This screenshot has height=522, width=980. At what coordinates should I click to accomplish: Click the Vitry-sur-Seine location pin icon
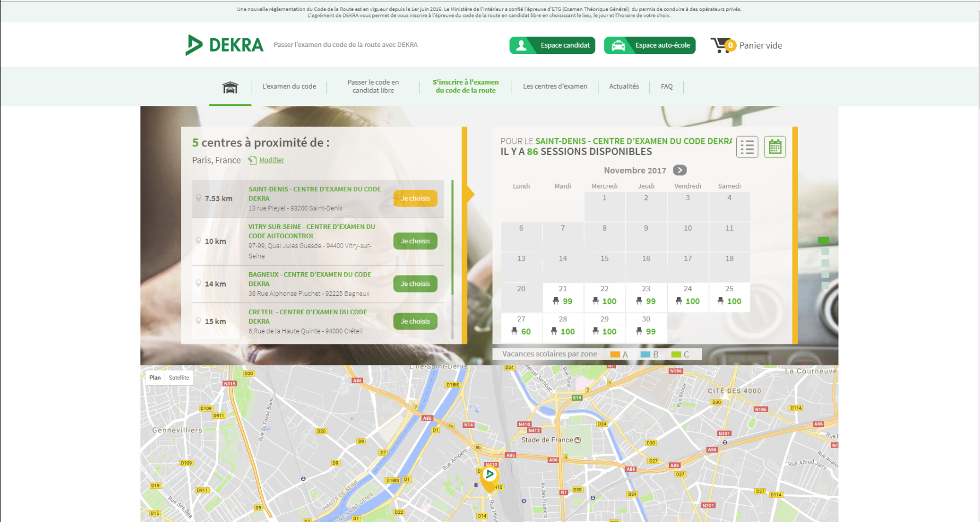click(198, 241)
